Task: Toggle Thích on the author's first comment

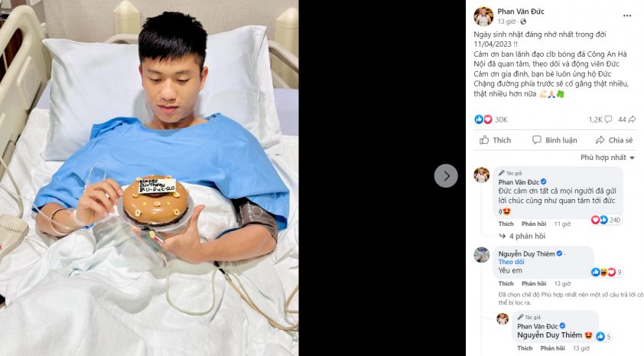Action: tap(506, 224)
